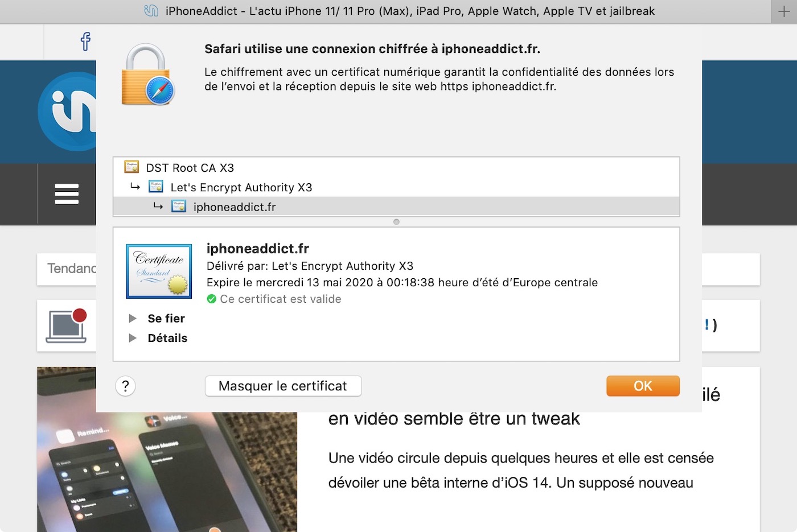797x532 pixels.
Task: Click the certificate expiry date line
Action: tap(402, 282)
